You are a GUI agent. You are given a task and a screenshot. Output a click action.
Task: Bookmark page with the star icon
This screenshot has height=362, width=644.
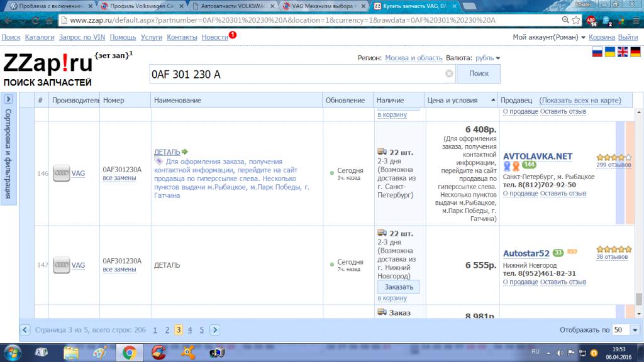(576, 20)
